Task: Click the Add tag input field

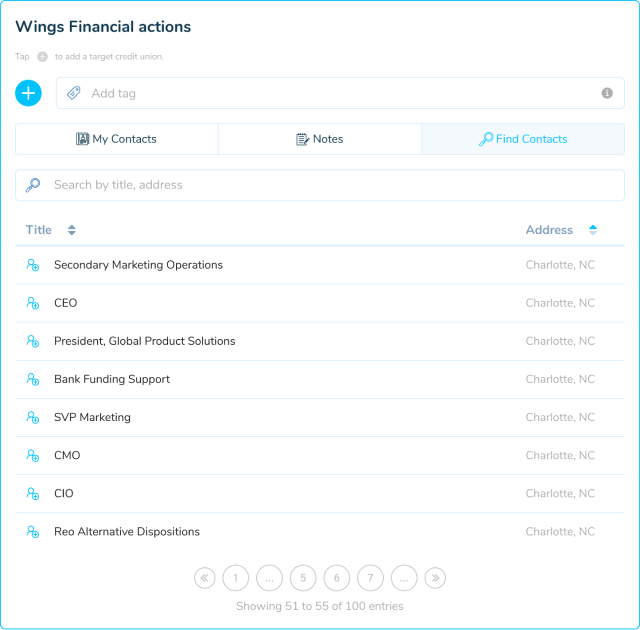Action: coord(340,93)
